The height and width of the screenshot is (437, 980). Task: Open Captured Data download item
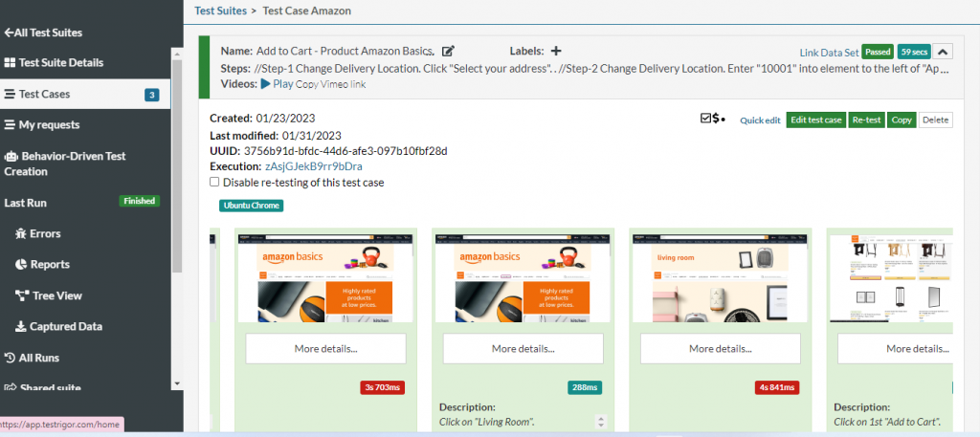(65, 326)
